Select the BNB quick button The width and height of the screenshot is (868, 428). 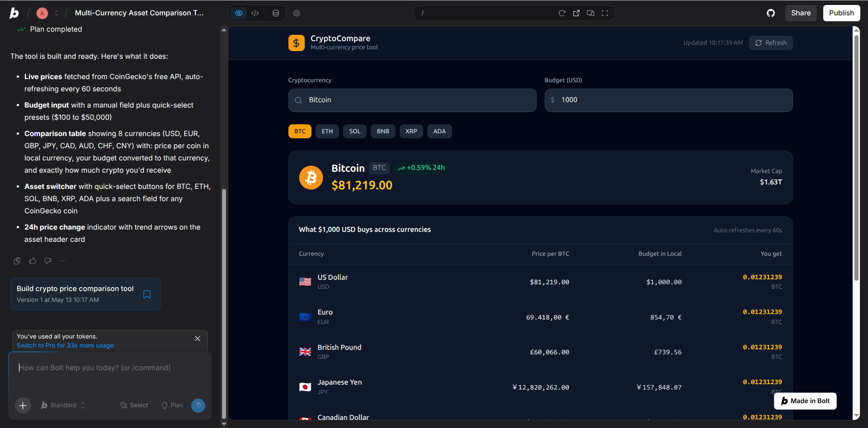click(383, 132)
